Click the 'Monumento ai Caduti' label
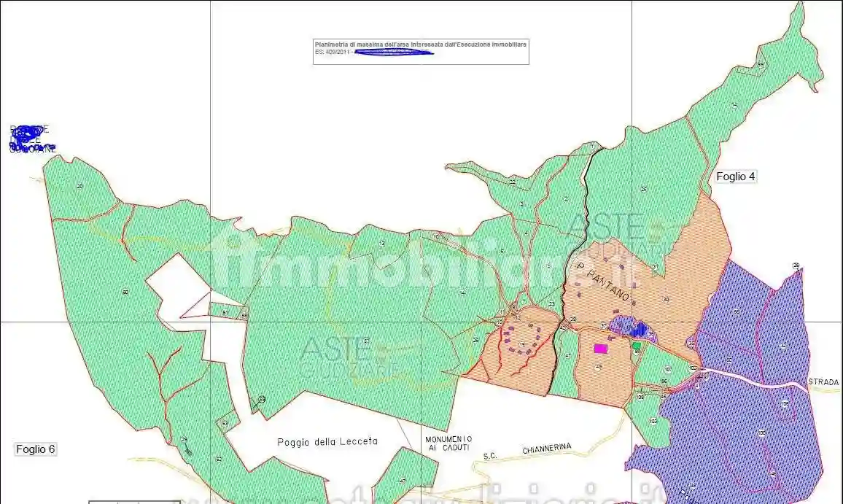Viewport: 843px width, 504px height. (x=448, y=443)
